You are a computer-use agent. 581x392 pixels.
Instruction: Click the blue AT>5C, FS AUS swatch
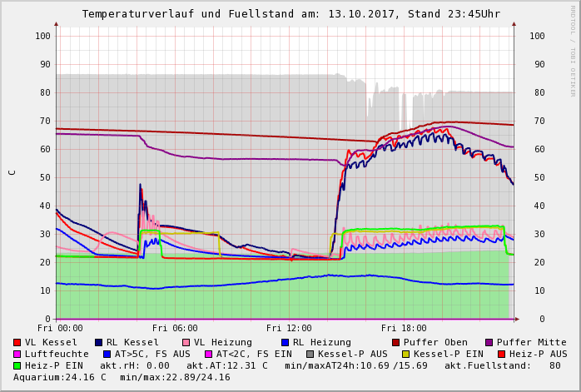tap(107, 355)
